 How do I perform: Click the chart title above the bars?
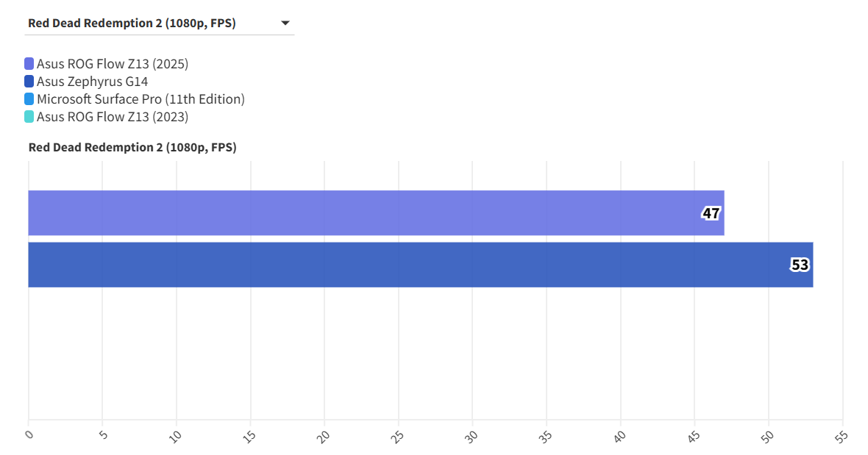coord(132,147)
